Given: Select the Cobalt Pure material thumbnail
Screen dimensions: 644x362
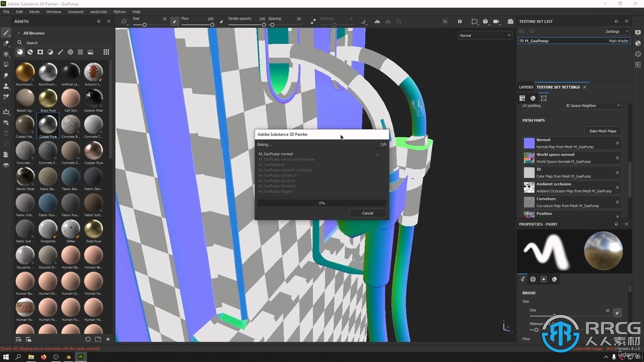Looking at the screenshot, I should tap(48, 125).
